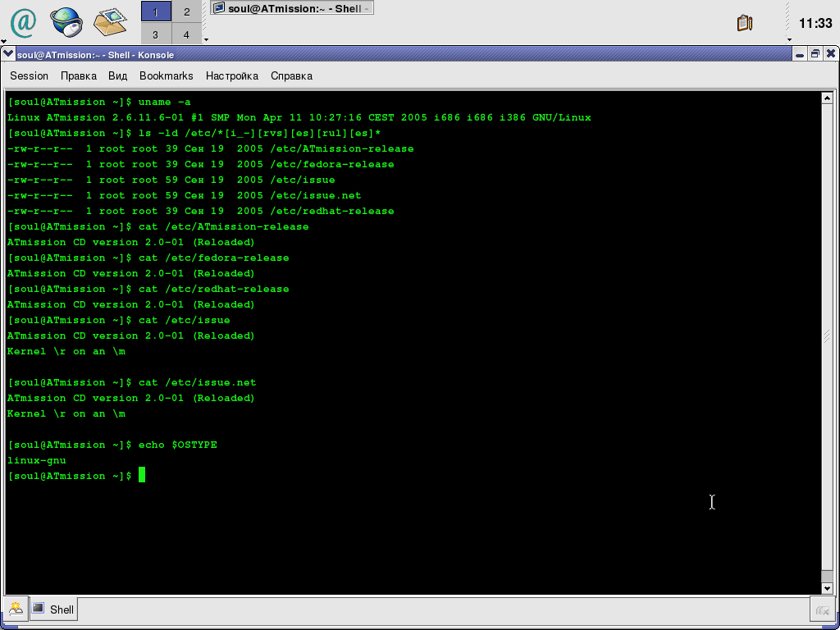Switch to virtual desktop 2
The image size is (840, 630).
[x=186, y=11]
